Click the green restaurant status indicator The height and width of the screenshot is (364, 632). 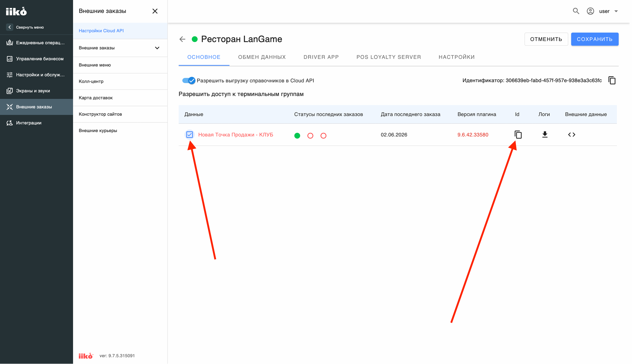[195, 39]
